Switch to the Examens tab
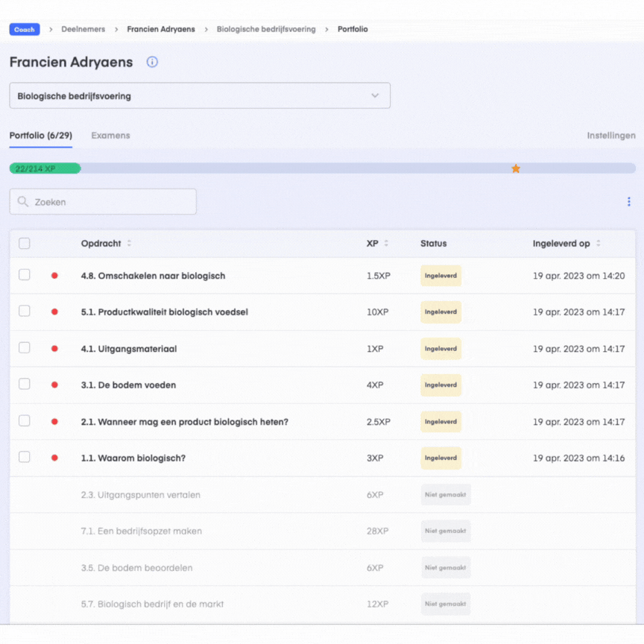Viewport: 644px width, 644px height. (110, 136)
